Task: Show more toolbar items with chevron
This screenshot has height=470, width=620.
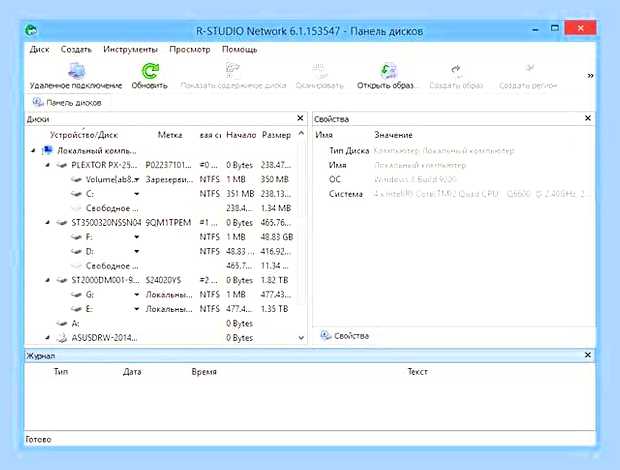Action: 590,76
